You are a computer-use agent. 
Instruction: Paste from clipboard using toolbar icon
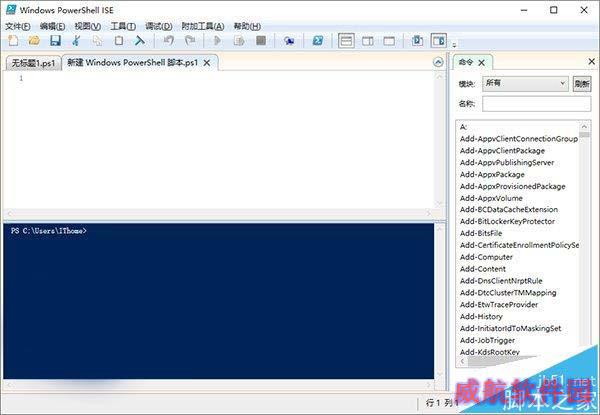[x=119, y=41]
